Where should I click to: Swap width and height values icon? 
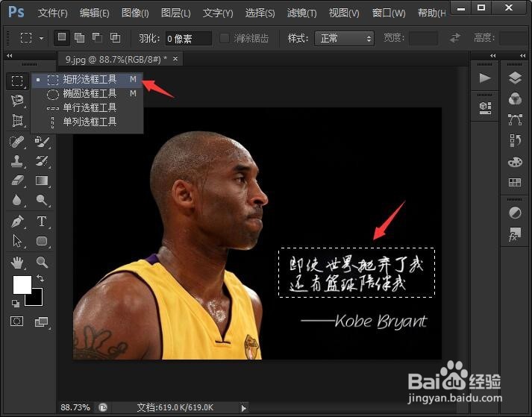pyautogui.click(x=455, y=37)
